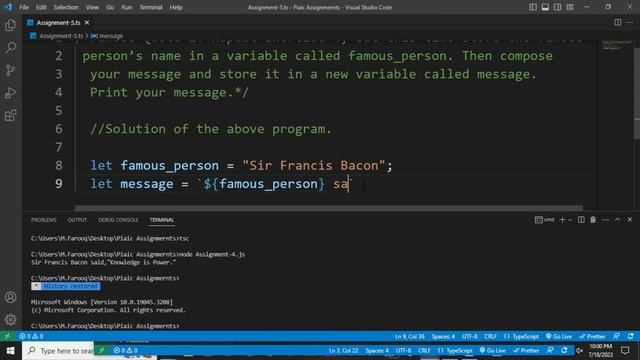Click the muted volume tray icon

(x=580, y=351)
